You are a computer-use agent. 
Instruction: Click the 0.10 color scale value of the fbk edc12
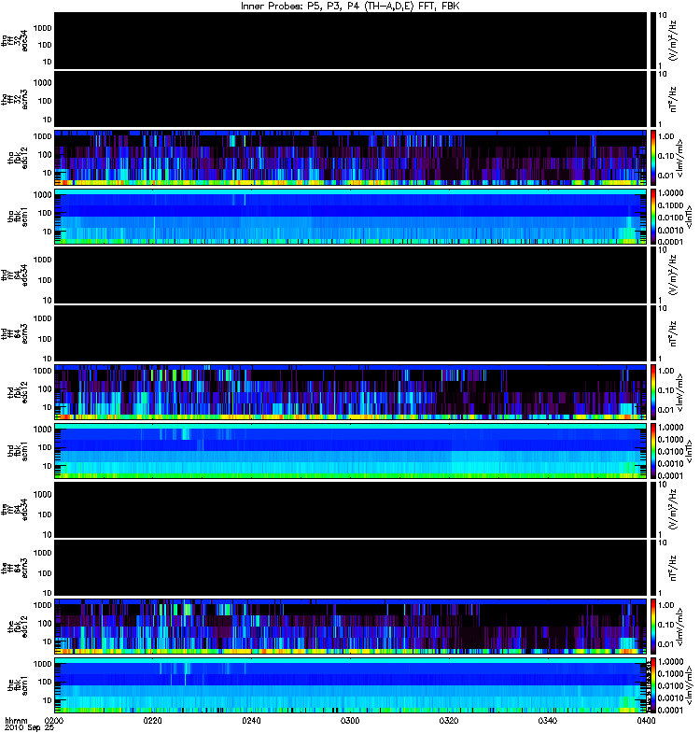coord(665,625)
